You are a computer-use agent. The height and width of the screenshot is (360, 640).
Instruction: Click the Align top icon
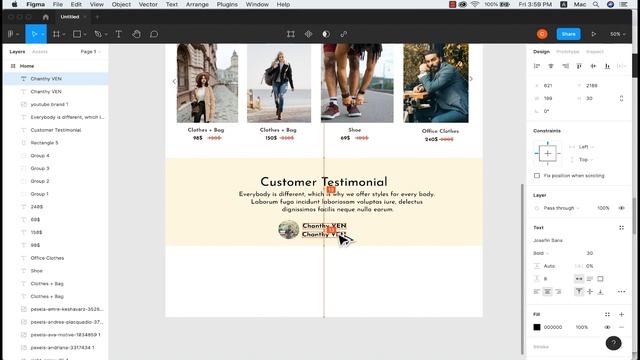(x=579, y=66)
